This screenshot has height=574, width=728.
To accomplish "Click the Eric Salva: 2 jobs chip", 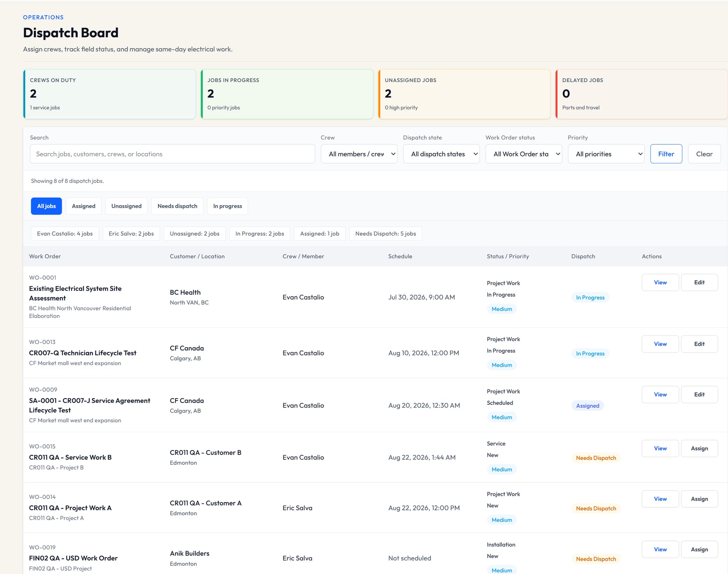I will point(131,234).
